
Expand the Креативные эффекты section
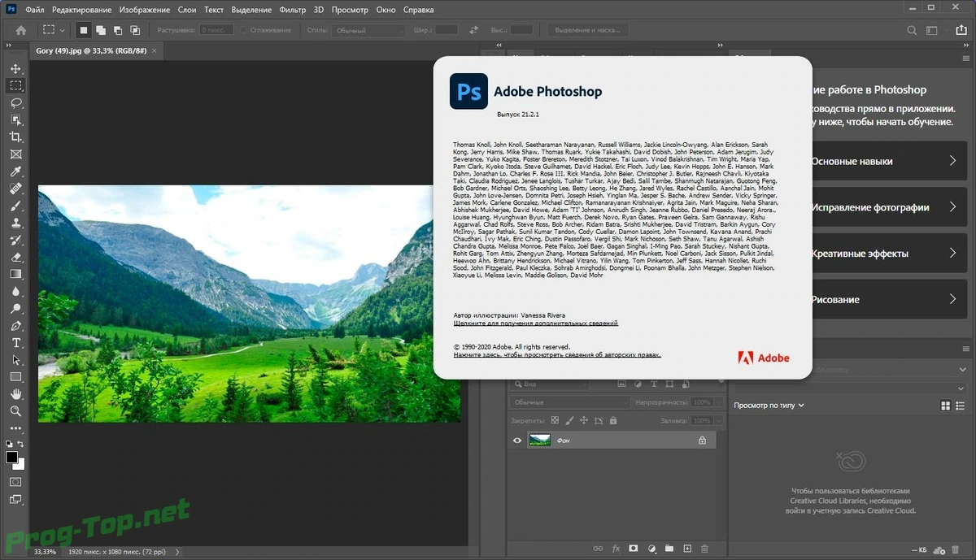click(888, 254)
